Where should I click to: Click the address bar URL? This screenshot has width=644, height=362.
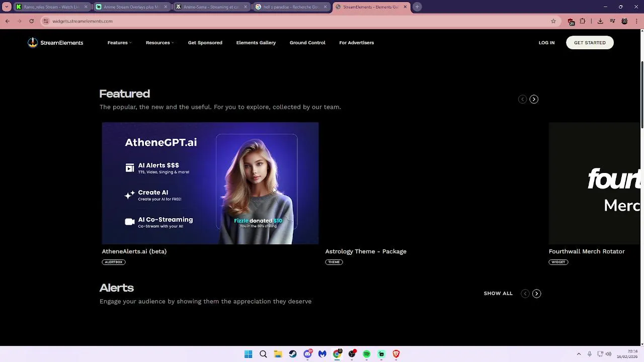pyautogui.click(x=83, y=21)
